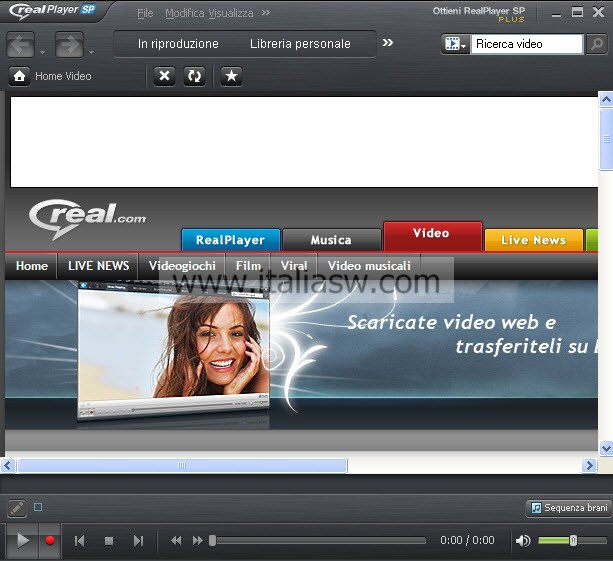
Task: Expand more tabs double chevron
Action: click(x=387, y=42)
